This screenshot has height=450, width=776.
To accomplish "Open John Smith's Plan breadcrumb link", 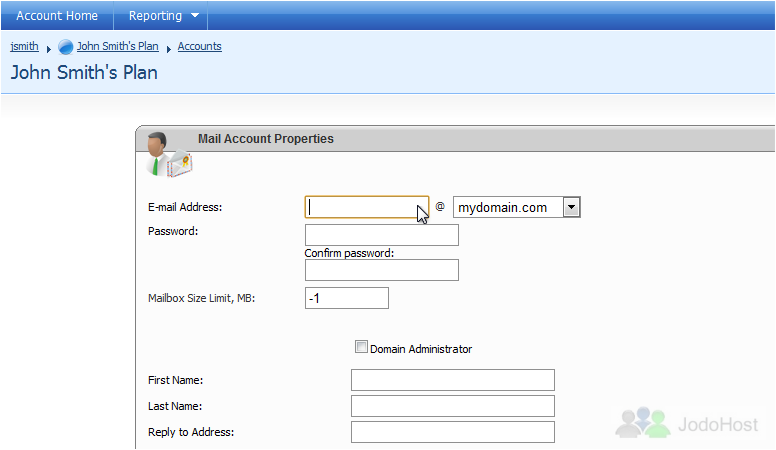I will point(117,46).
